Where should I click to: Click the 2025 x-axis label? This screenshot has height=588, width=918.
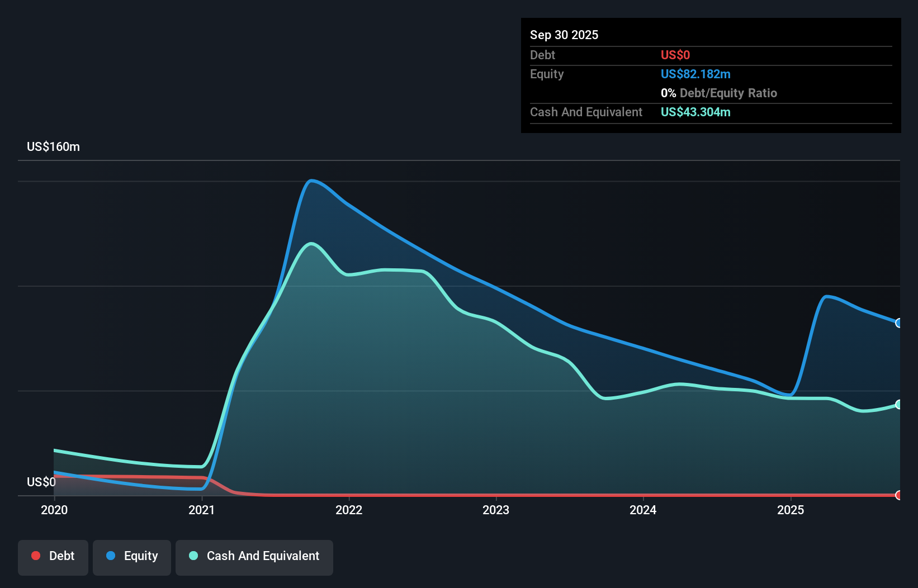791,510
